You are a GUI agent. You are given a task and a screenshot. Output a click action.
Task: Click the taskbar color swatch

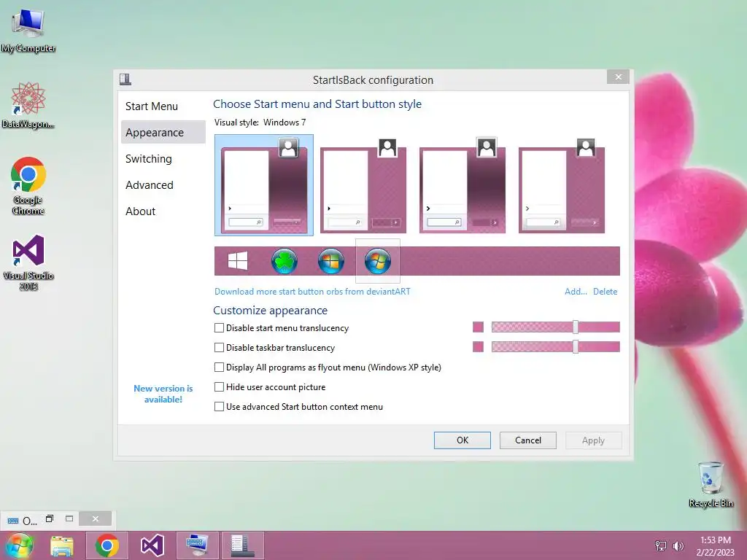pos(478,346)
